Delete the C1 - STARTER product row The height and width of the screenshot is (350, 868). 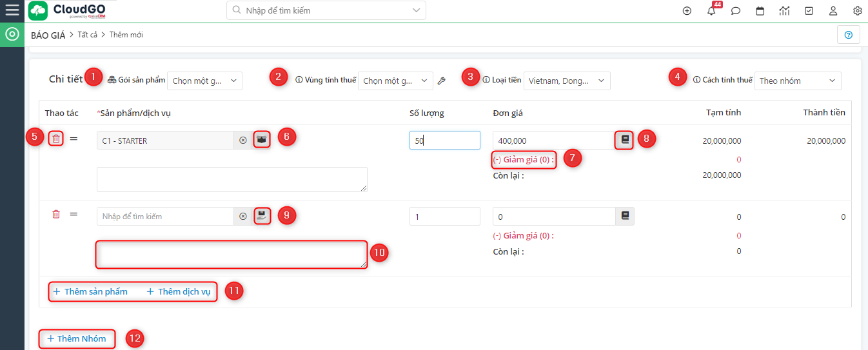tap(56, 139)
